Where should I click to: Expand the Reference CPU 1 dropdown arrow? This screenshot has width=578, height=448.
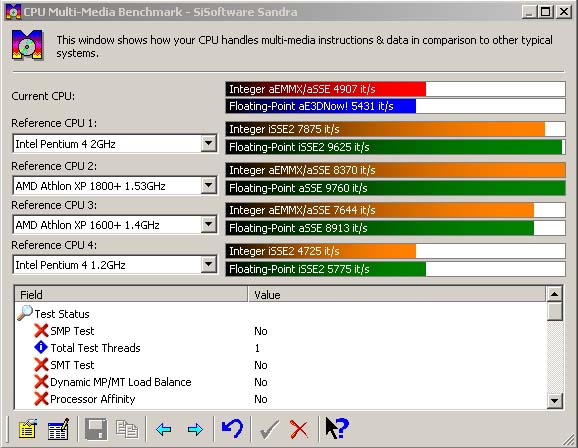209,143
